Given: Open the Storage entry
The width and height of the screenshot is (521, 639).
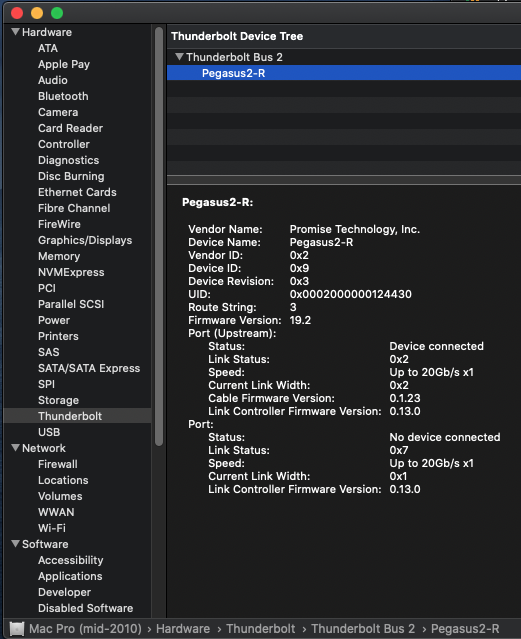Looking at the screenshot, I should [58, 400].
